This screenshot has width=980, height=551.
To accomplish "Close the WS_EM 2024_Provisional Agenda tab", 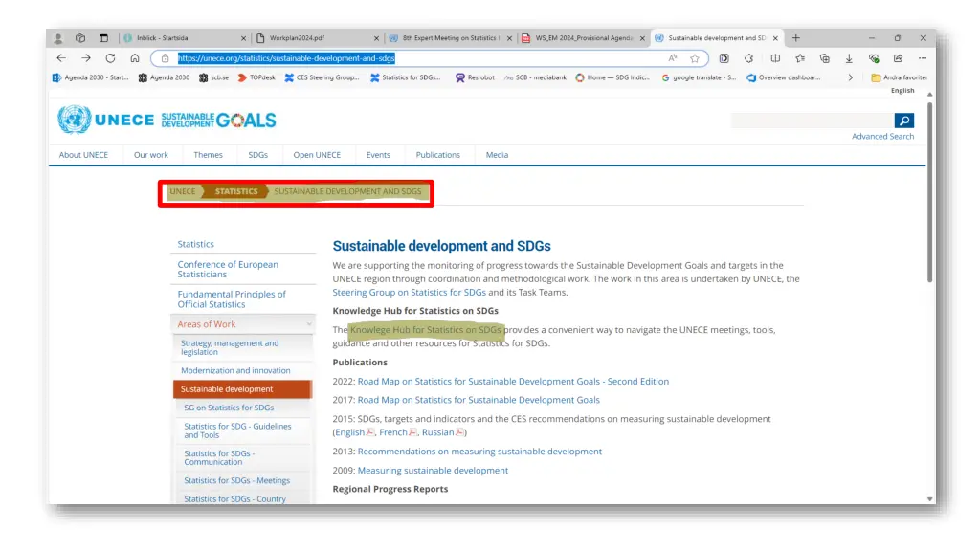I will [x=642, y=38].
